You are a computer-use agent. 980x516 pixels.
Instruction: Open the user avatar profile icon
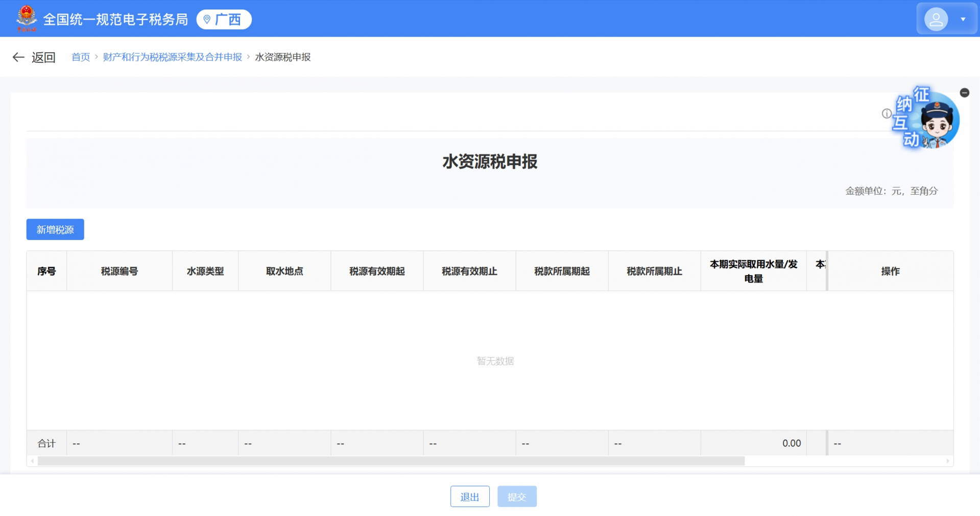coord(936,18)
